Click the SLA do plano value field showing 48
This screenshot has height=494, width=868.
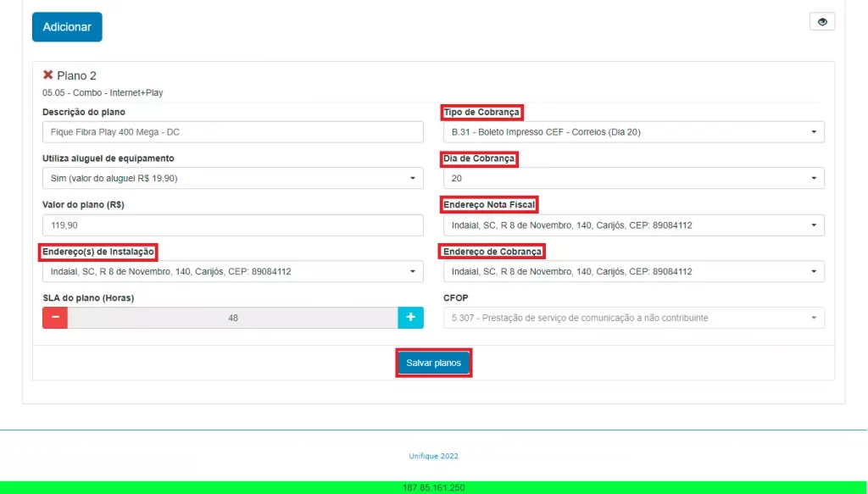(x=232, y=318)
